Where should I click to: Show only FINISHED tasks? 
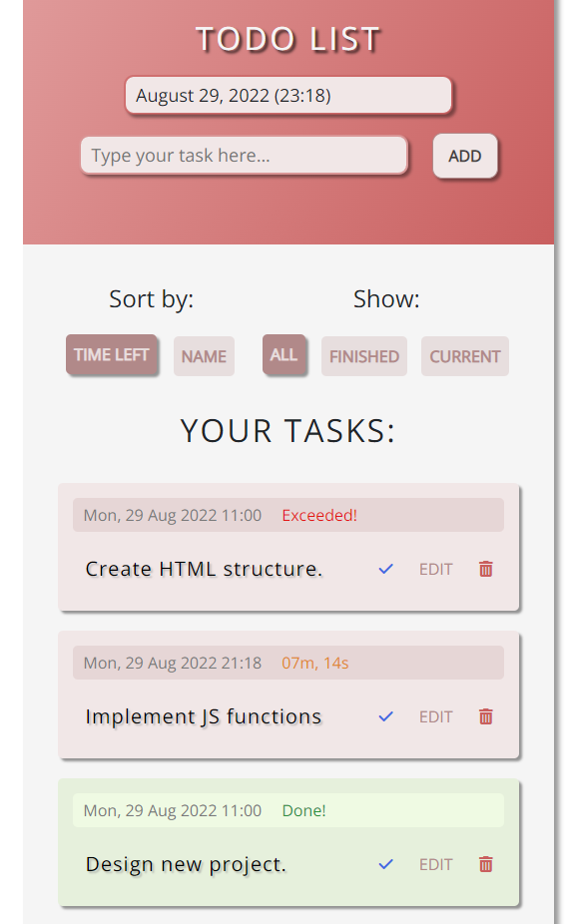coord(364,356)
